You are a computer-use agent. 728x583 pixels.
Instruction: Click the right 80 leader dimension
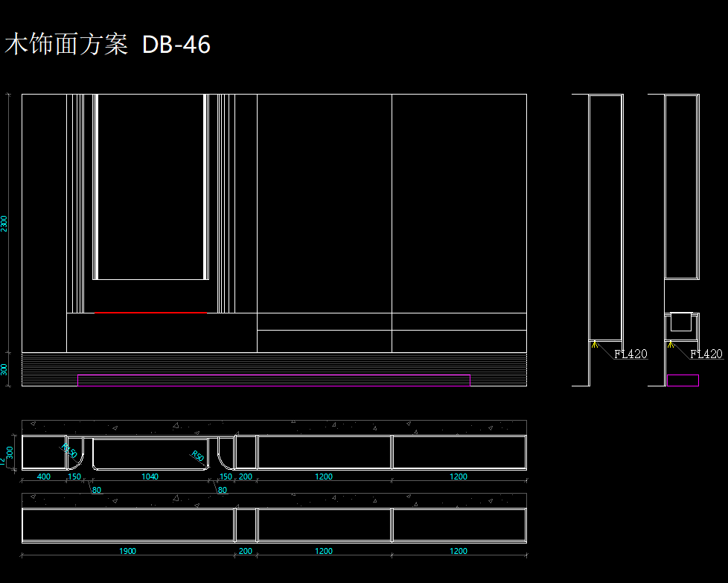(x=222, y=490)
